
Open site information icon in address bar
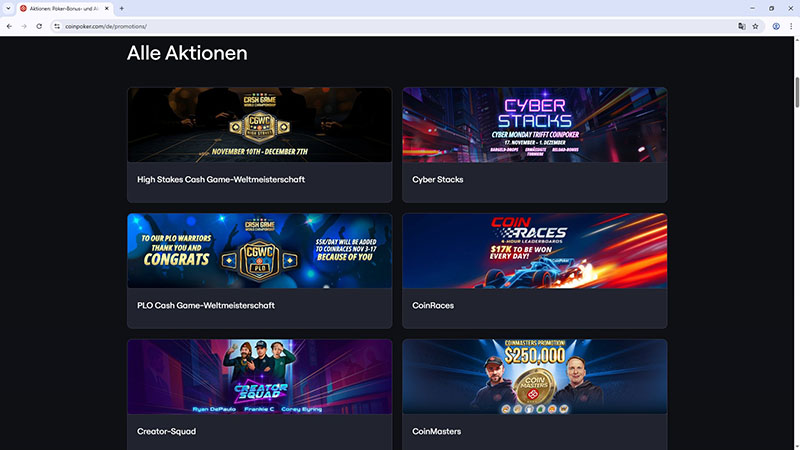(57, 26)
